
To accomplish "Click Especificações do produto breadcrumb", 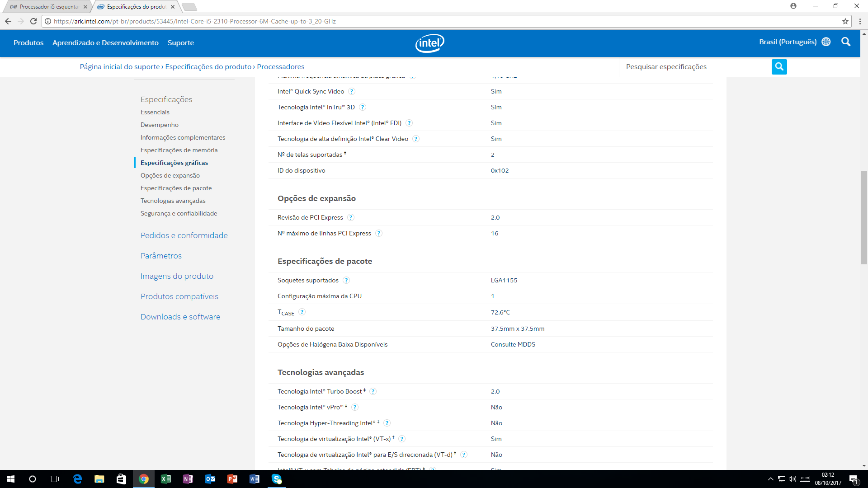I will pos(208,67).
